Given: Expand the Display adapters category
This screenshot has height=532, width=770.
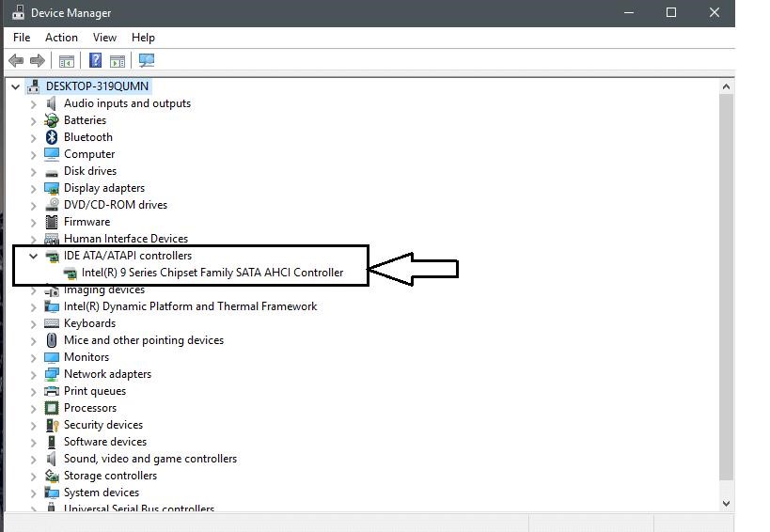Looking at the screenshot, I should coord(34,188).
